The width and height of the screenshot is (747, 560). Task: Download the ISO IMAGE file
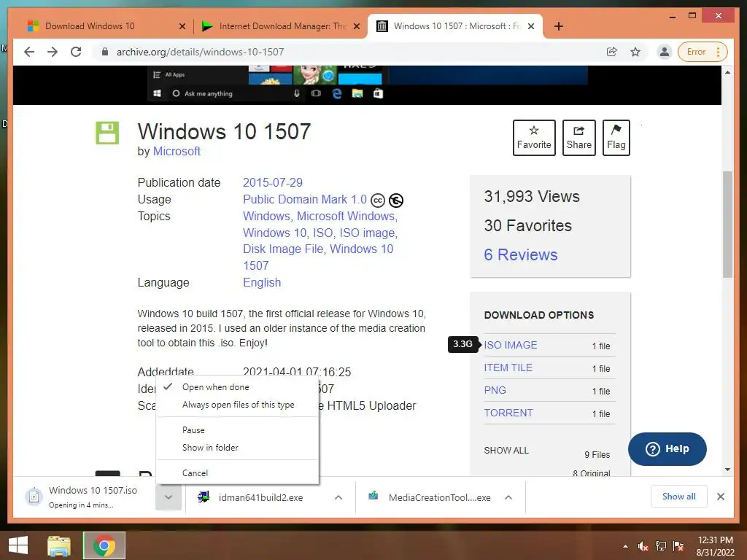[x=510, y=345]
